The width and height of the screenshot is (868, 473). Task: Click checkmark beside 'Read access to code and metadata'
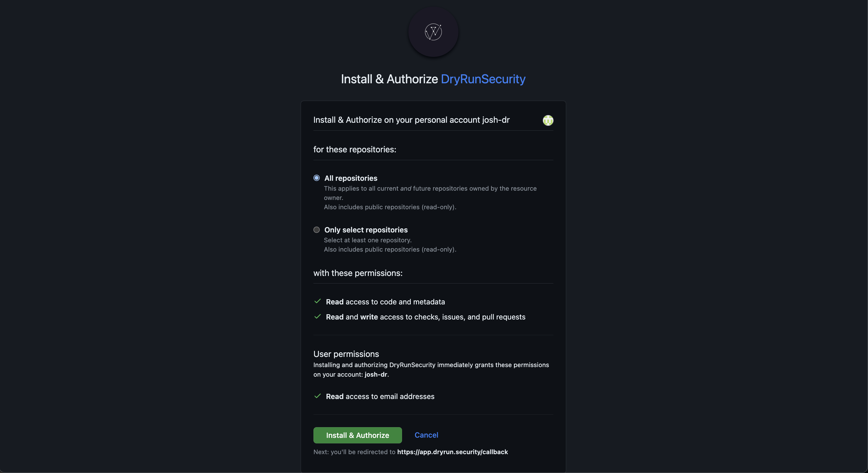point(317,301)
